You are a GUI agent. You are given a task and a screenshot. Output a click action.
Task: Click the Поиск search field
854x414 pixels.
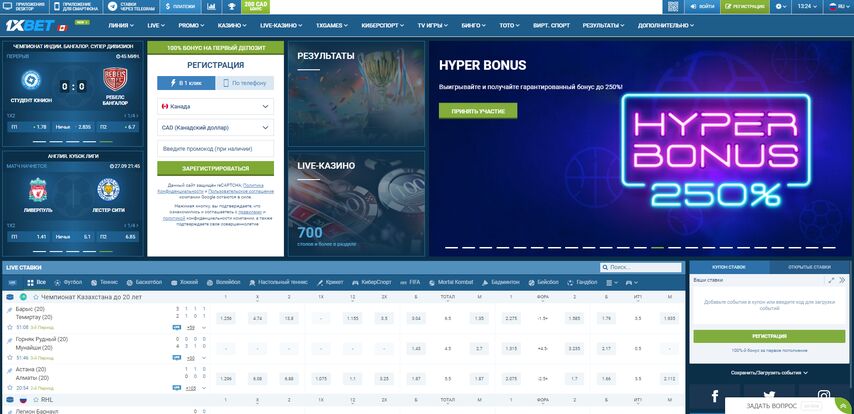tap(640, 267)
